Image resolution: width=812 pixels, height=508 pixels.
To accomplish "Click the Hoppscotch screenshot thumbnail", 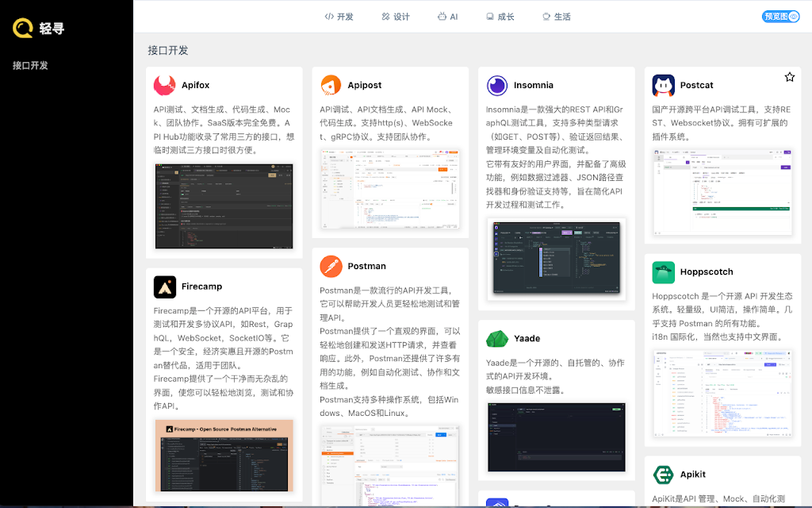I will tap(722, 394).
